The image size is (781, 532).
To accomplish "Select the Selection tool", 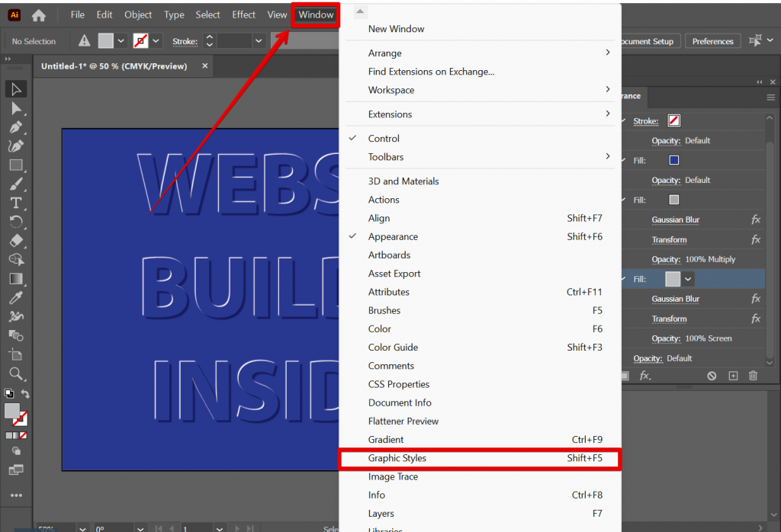I will click(17, 89).
